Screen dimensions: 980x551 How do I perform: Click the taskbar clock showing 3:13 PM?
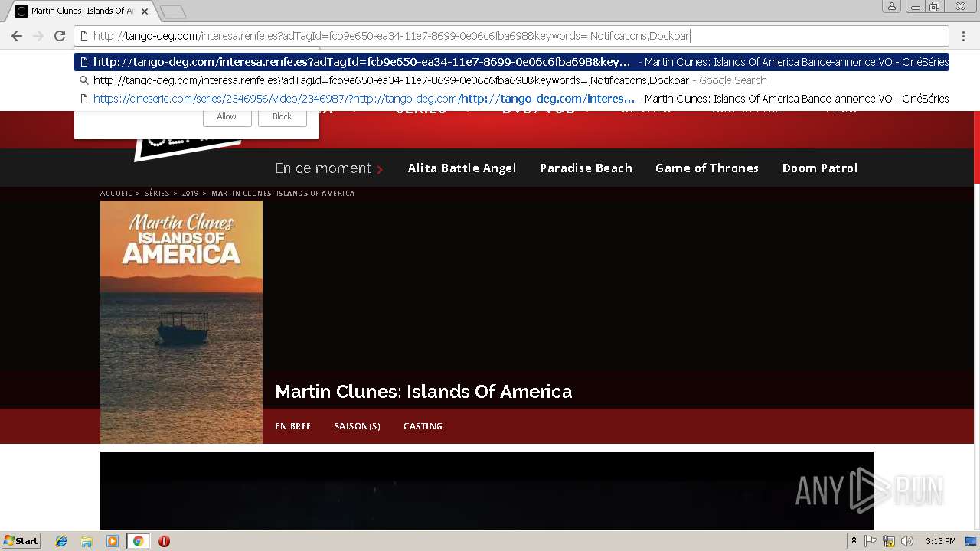pyautogui.click(x=940, y=541)
